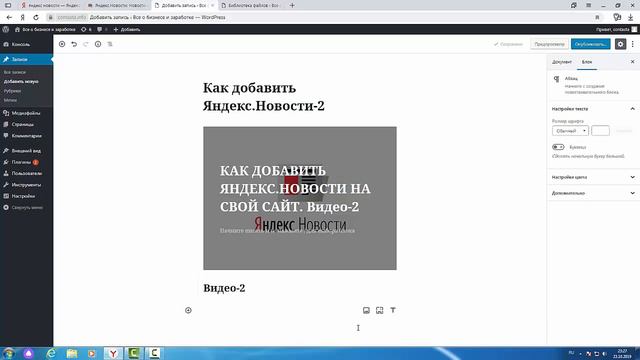This screenshot has width=640, height=360.
Task: Open Windows Start menu
Action: tap(9, 353)
